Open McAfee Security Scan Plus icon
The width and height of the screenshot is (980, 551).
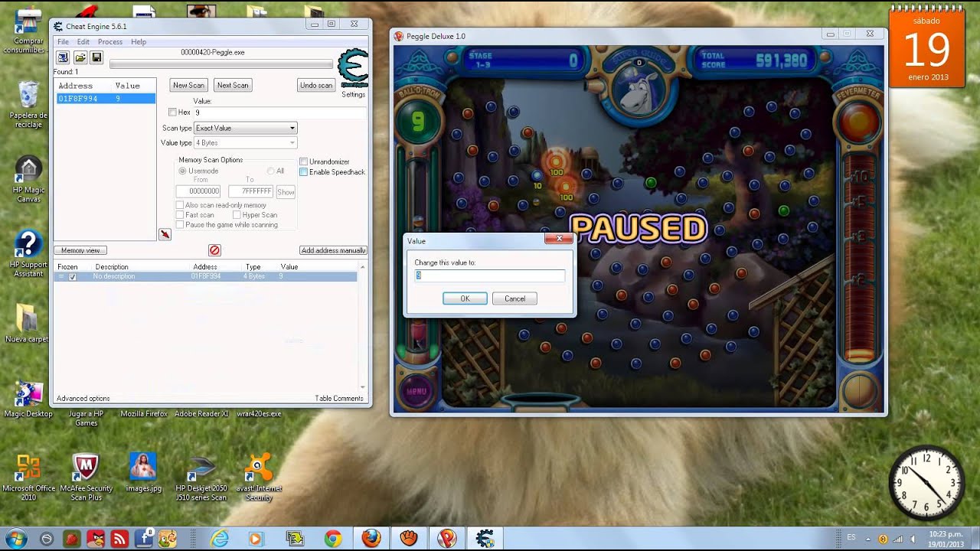[x=86, y=477]
